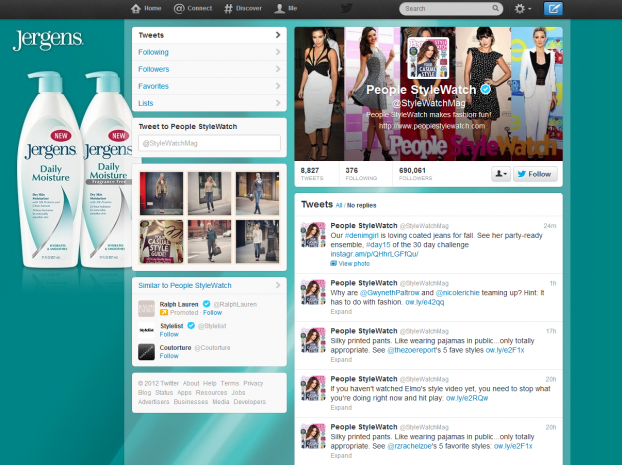Click the photo icon beside View photo
This screenshot has height=465, width=622.
[334, 263]
